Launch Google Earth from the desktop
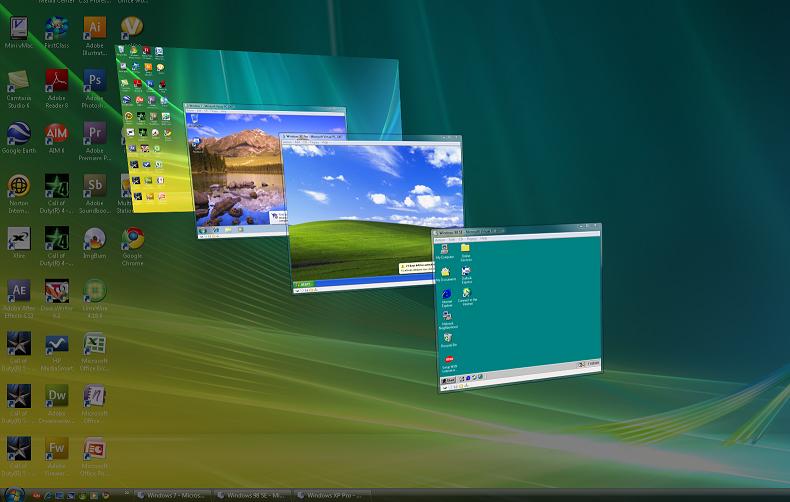The height and width of the screenshot is (502, 790). pos(19,138)
